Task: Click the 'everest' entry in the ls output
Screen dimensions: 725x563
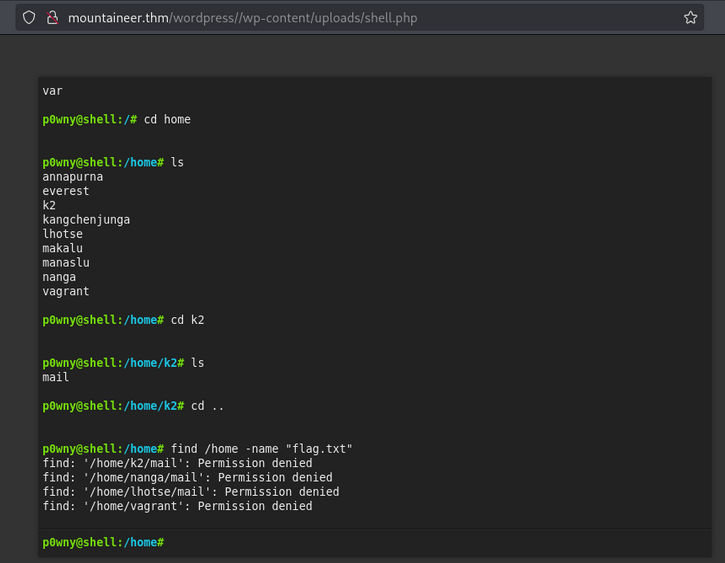Action: pyautogui.click(x=66, y=191)
